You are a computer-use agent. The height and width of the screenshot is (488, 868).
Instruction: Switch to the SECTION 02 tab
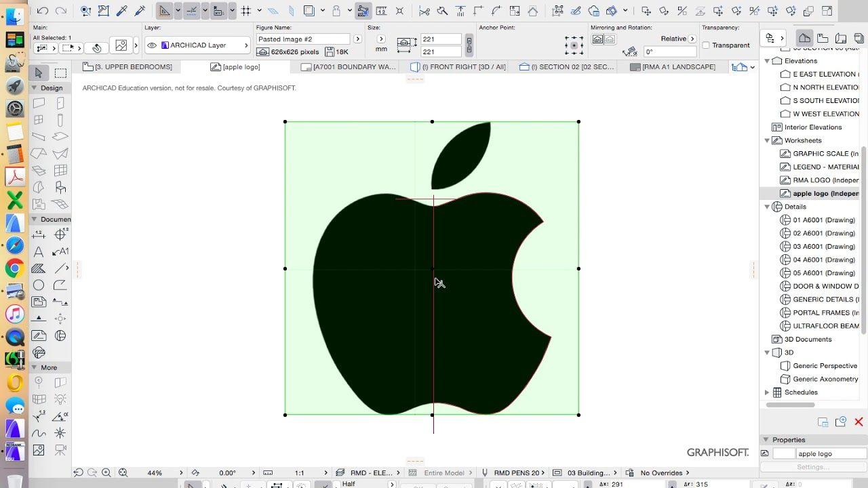567,66
